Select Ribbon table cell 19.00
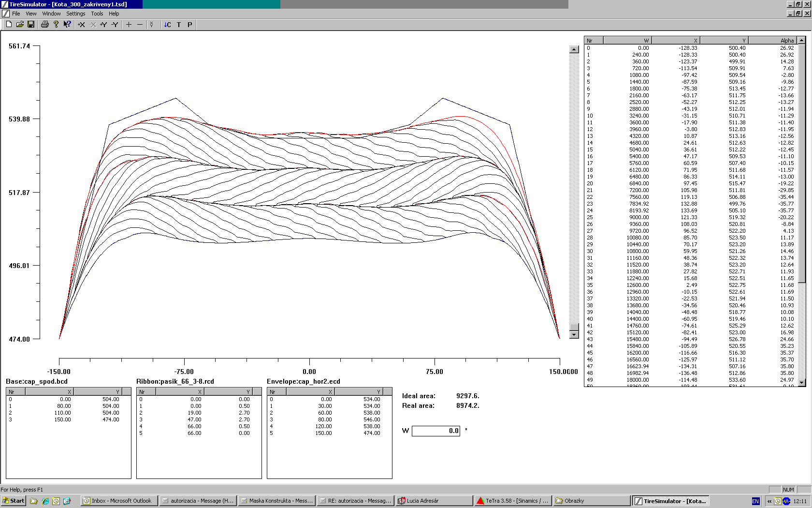The image size is (812, 508). 194,413
